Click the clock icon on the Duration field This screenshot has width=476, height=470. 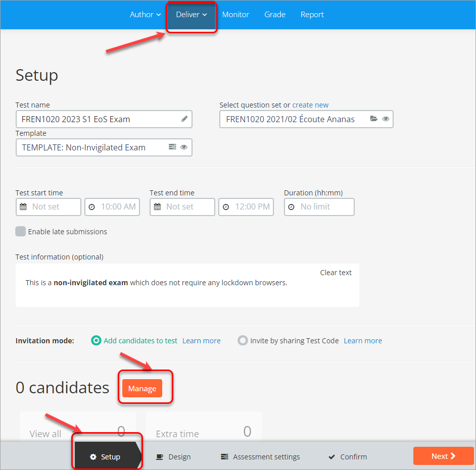tap(291, 207)
